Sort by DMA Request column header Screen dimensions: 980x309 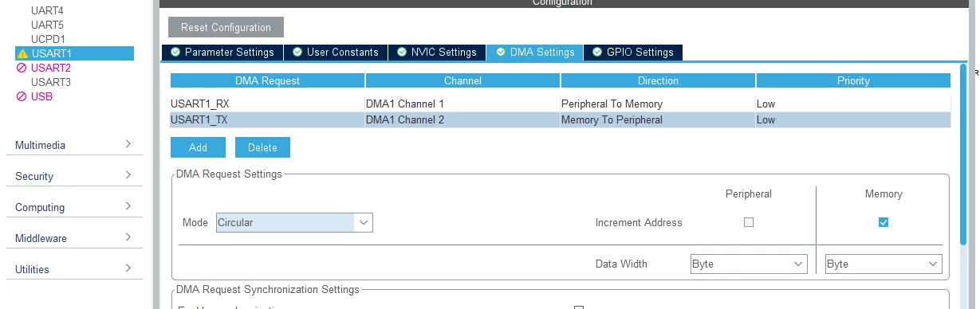click(x=267, y=80)
